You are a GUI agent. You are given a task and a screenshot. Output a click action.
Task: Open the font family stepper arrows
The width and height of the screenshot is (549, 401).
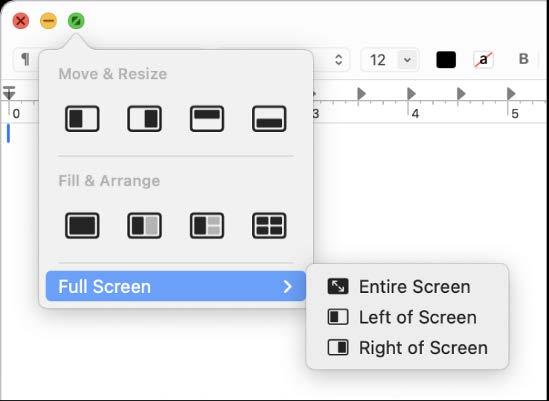point(339,60)
